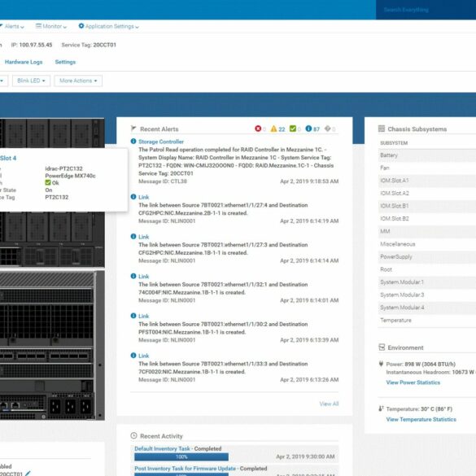Click the info icon beside Storage Controller

[x=133, y=141]
